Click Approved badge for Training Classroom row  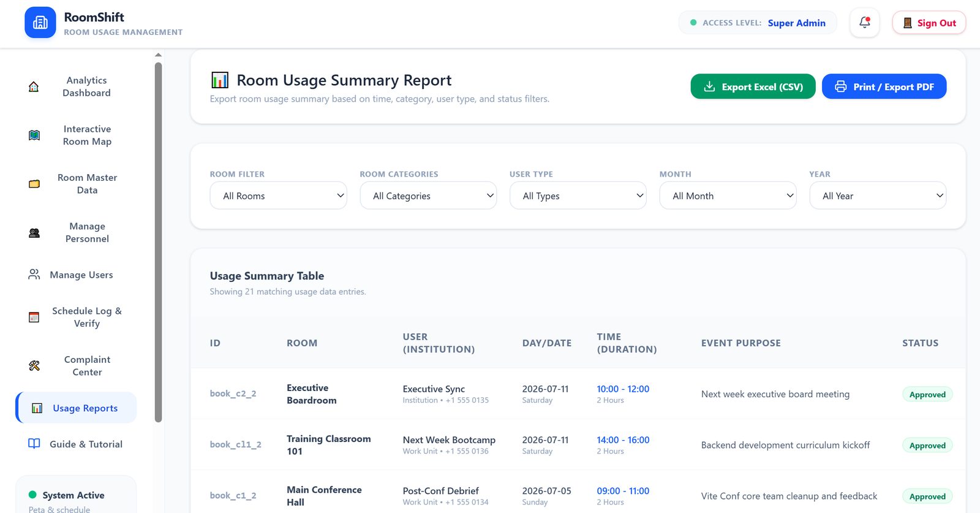pyautogui.click(x=927, y=446)
